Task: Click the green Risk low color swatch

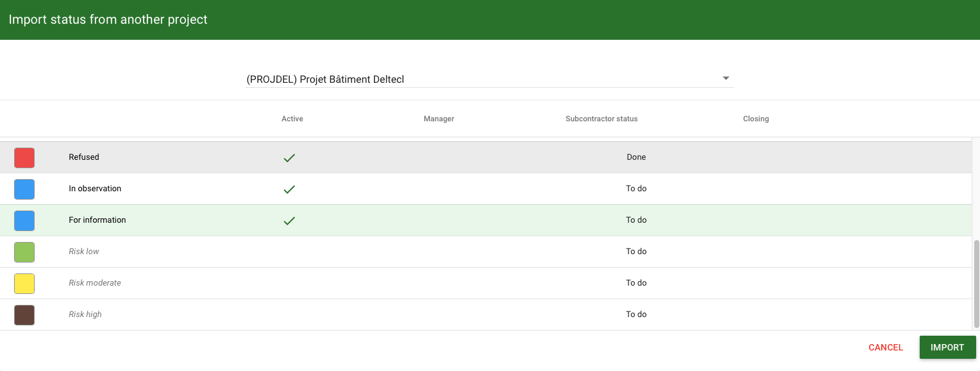Action: pyautogui.click(x=24, y=252)
